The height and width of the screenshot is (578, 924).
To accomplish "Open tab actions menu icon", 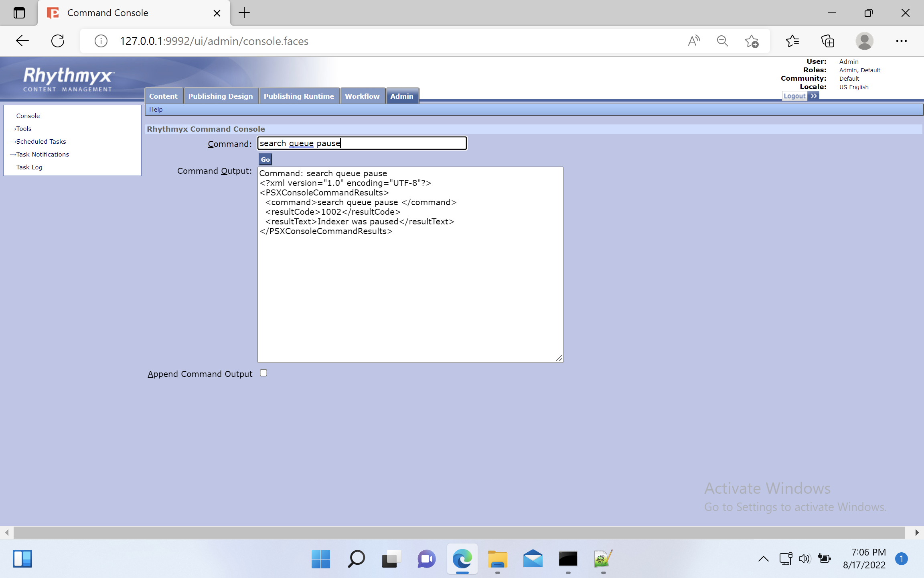I will (19, 13).
